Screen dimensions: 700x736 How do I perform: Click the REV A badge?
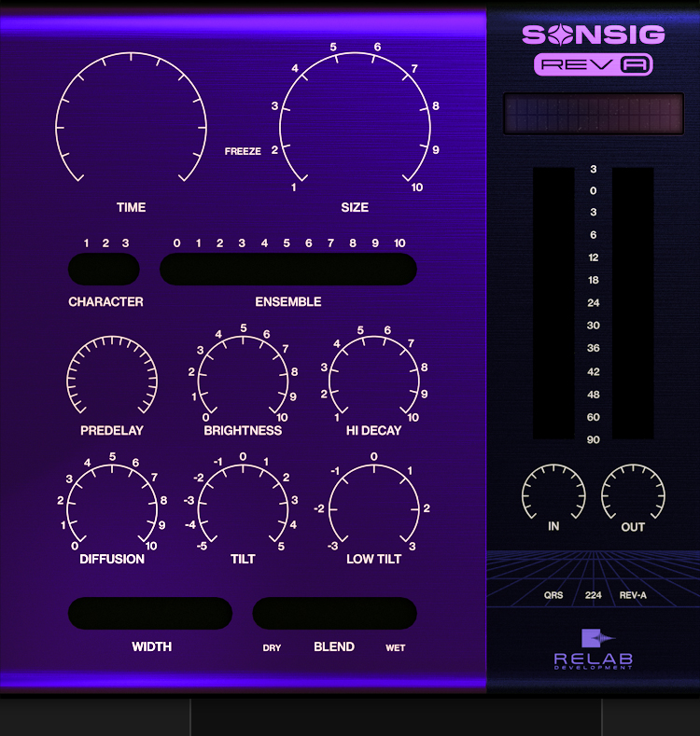[593, 64]
